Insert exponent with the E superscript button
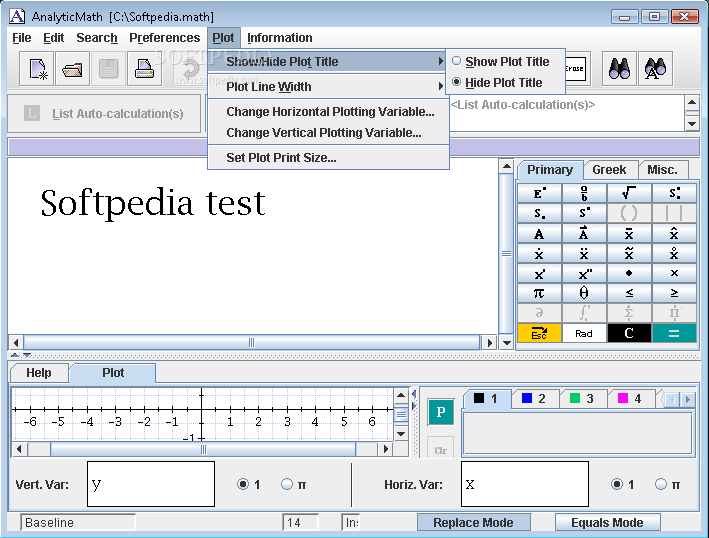This screenshot has width=709, height=538. tap(539, 193)
